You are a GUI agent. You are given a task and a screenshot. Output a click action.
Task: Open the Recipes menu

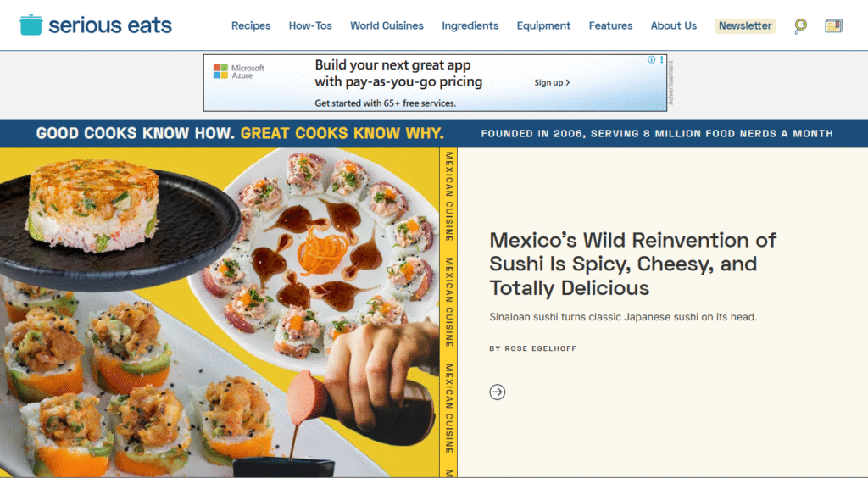[251, 25]
